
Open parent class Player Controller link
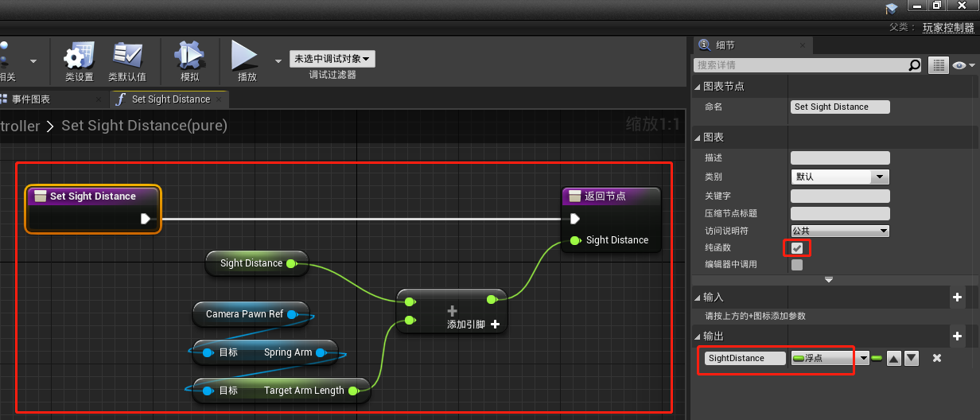click(948, 28)
